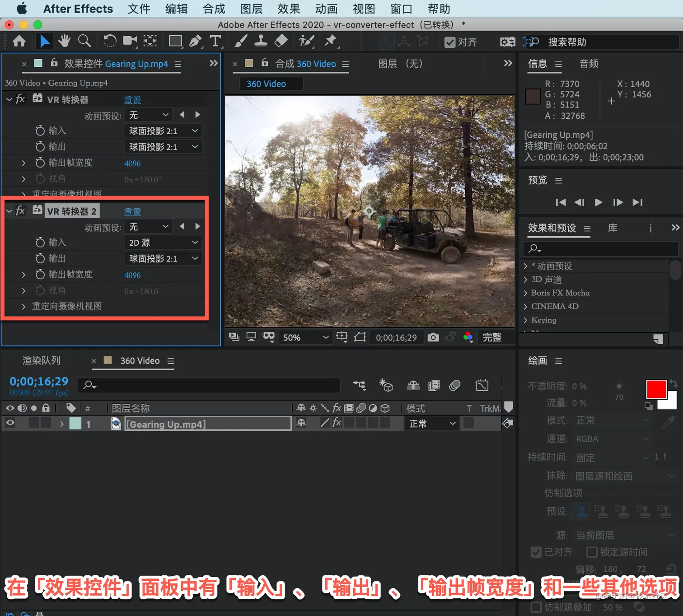Viewport: 683px width, 616px height.
Task: Expand the 重定向摄像机视图 group in VR 转换器 2
Action: point(23,306)
